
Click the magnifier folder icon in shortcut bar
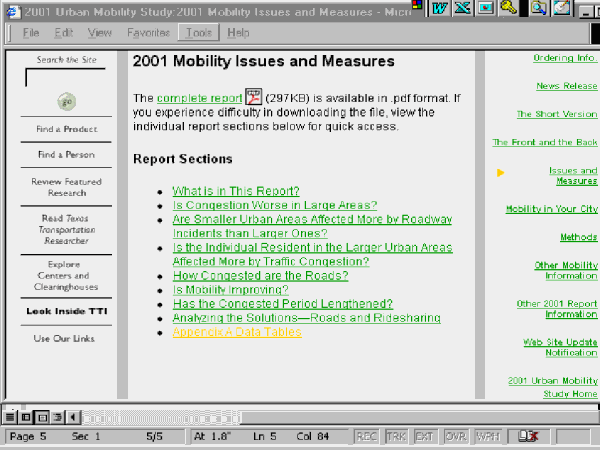(x=538, y=9)
